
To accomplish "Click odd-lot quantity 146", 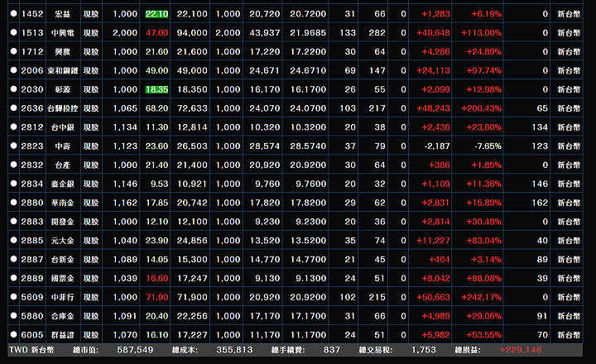I will pos(540,184).
